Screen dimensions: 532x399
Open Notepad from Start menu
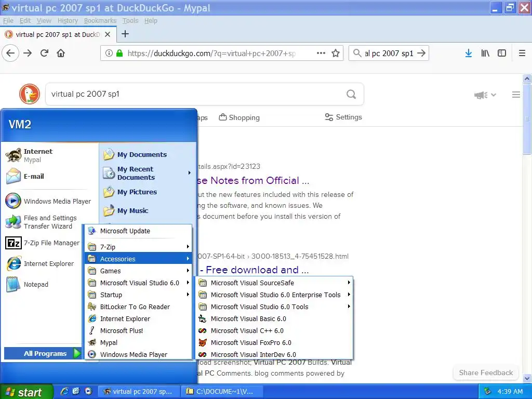click(28, 284)
